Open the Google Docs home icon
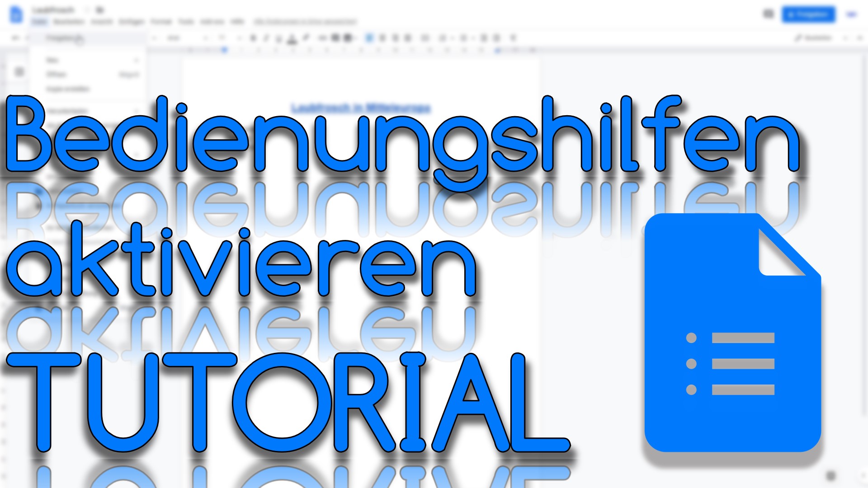This screenshot has height=488, width=868. click(x=16, y=14)
